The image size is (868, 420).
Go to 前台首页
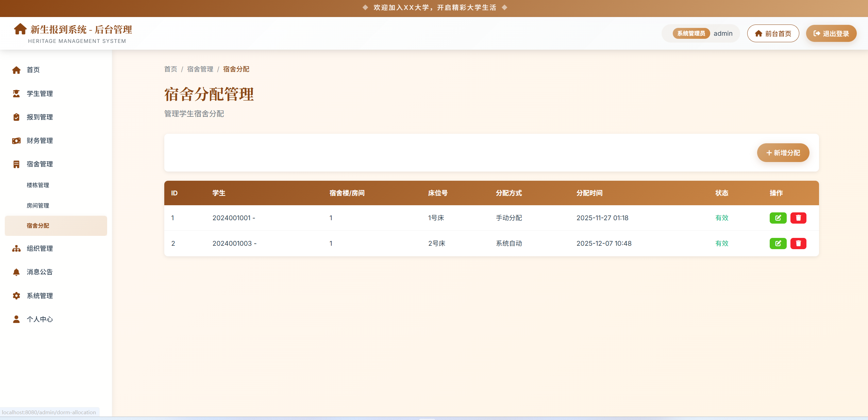[773, 33]
